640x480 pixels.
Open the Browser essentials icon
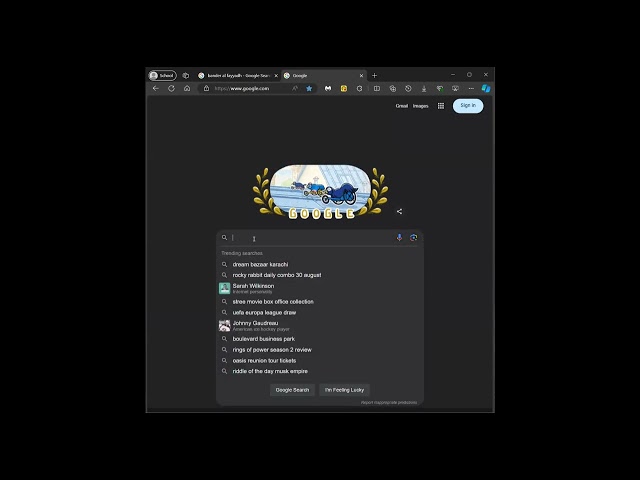440,89
